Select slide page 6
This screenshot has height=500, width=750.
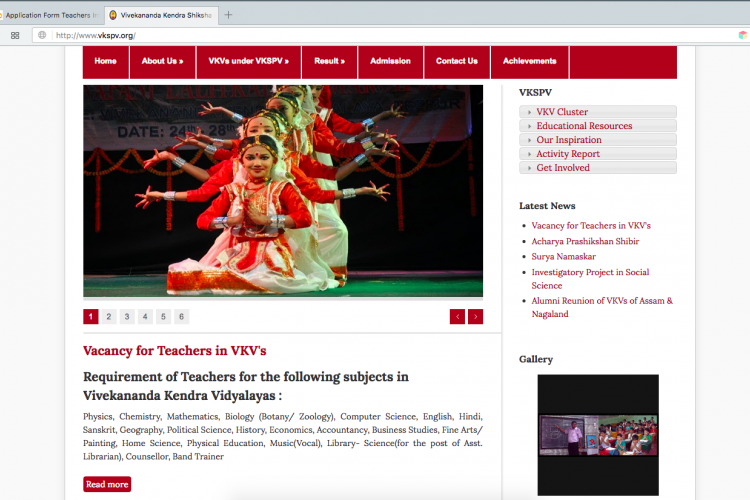pyautogui.click(x=182, y=316)
